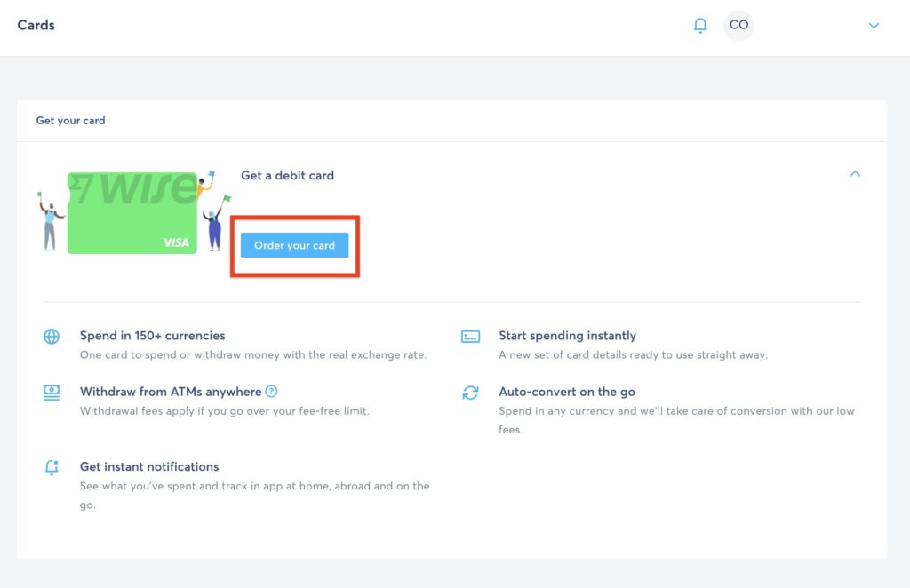Open the notifications bell in header
The width and height of the screenshot is (910, 588).
tap(700, 26)
